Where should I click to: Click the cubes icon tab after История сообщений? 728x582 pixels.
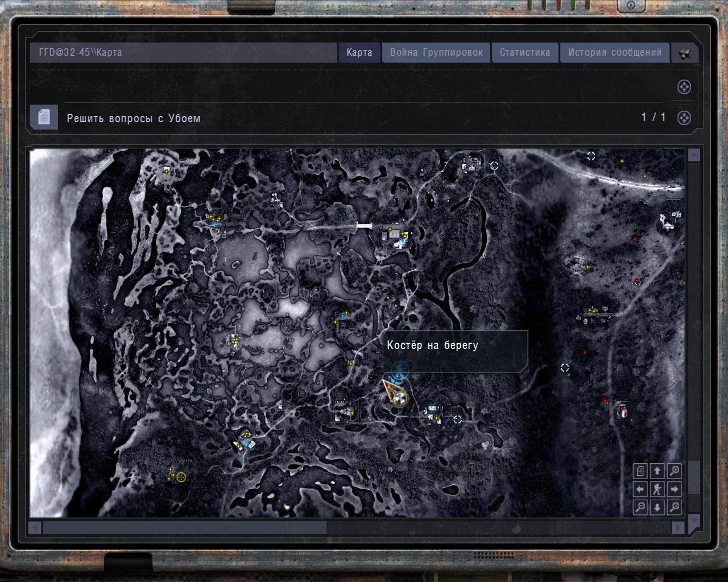click(x=684, y=53)
